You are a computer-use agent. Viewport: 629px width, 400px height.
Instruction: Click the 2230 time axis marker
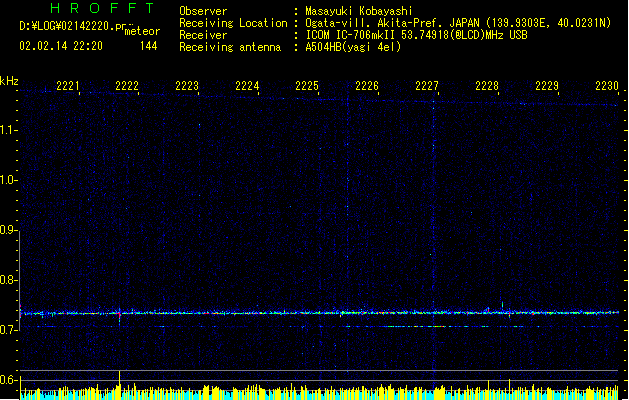pyautogui.click(x=607, y=86)
